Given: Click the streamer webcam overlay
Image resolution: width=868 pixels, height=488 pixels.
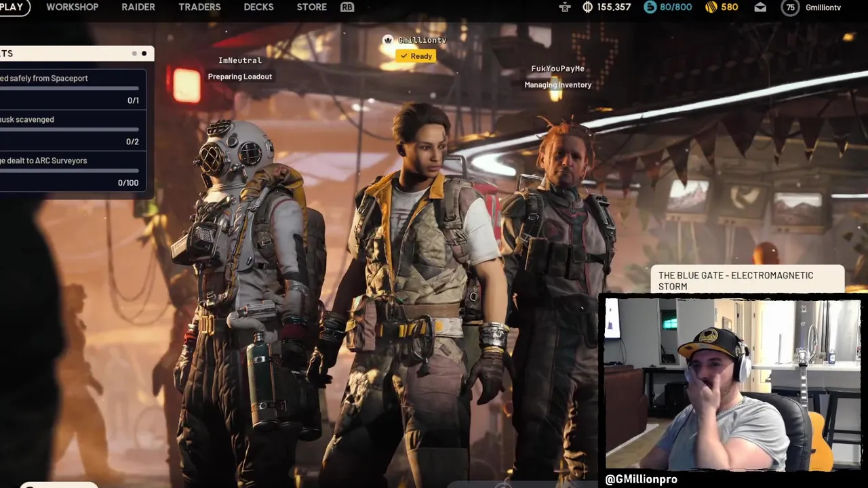Looking at the screenshot, I should 732,384.
